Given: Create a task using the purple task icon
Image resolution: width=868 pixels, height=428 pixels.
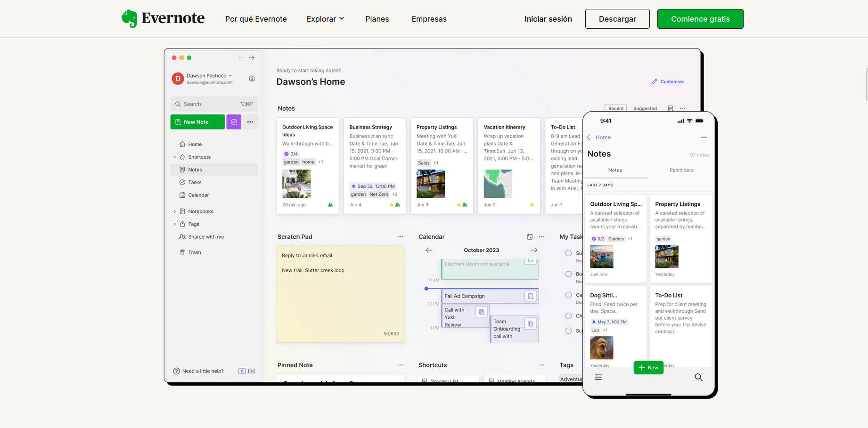Looking at the screenshot, I should [234, 121].
